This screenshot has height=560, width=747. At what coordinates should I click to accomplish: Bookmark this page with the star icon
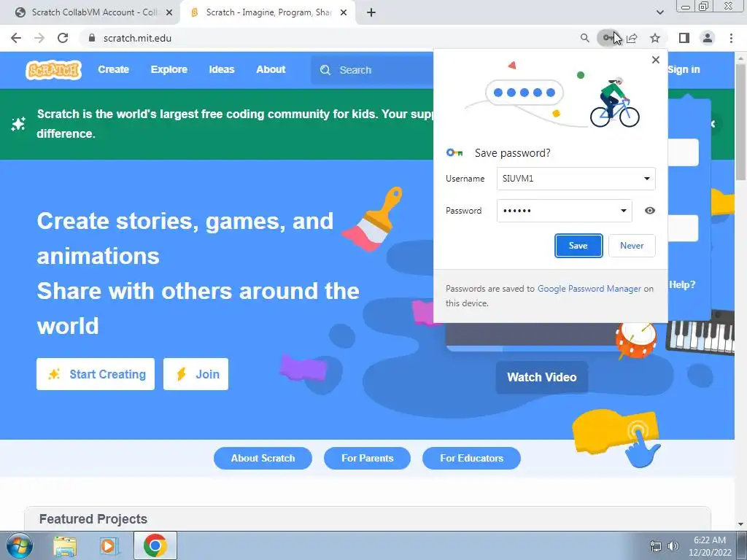pyautogui.click(x=655, y=38)
